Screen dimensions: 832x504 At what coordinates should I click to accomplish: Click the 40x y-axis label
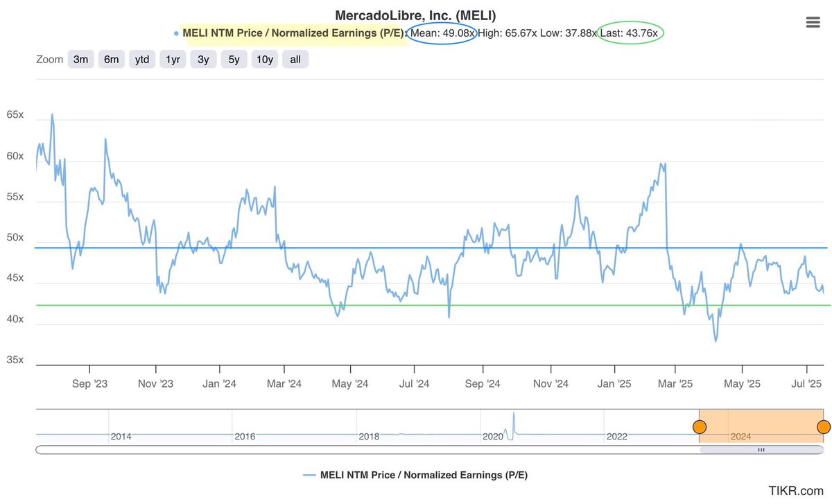tap(15, 320)
